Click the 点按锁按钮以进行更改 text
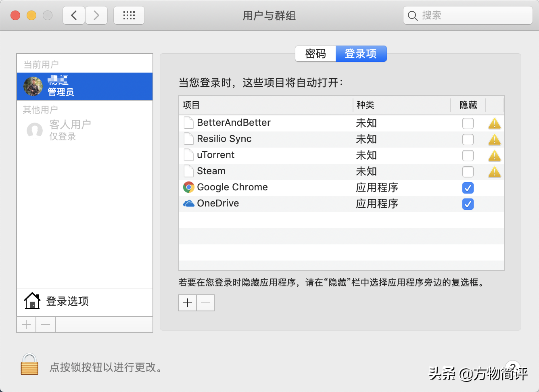The image size is (539, 392). click(x=106, y=367)
